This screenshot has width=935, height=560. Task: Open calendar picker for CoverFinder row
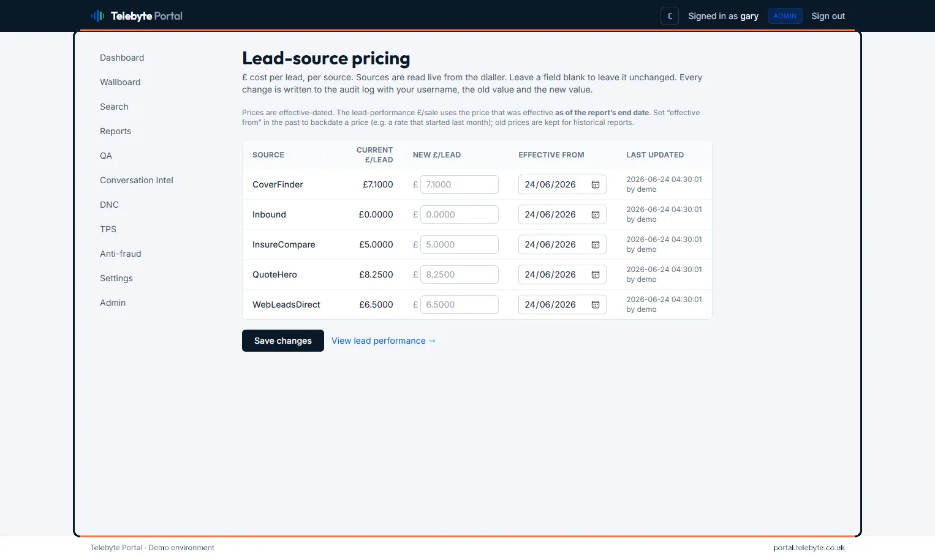point(595,184)
